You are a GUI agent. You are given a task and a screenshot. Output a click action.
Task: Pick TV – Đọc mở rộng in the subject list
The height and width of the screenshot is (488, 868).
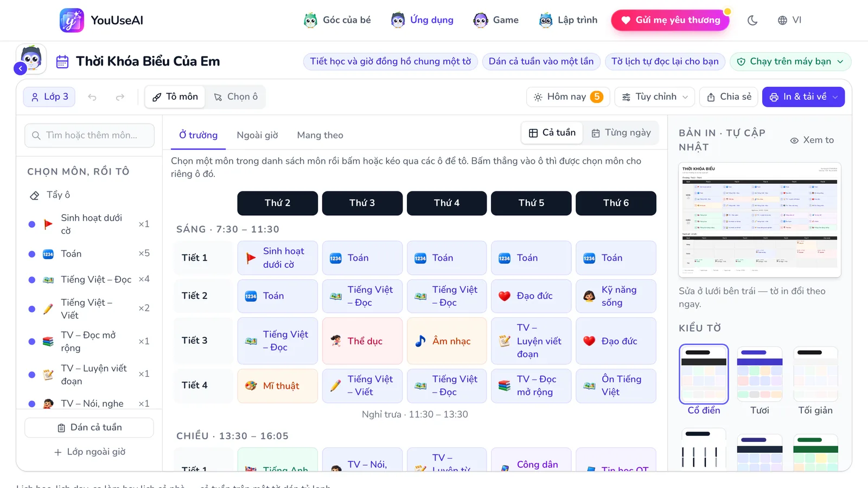tap(90, 342)
